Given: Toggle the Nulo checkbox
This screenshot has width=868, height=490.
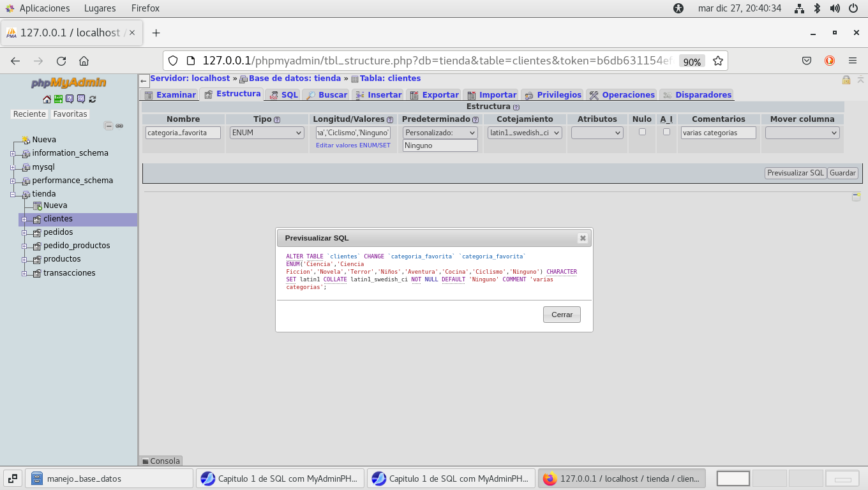Looking at the screenshot, I should click(642, 132).
